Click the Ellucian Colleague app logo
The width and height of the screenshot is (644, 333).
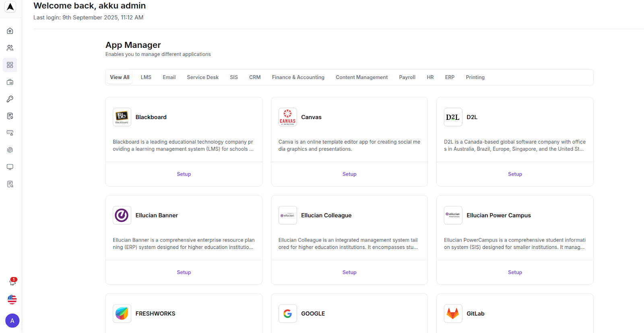[x=288, y=215]
